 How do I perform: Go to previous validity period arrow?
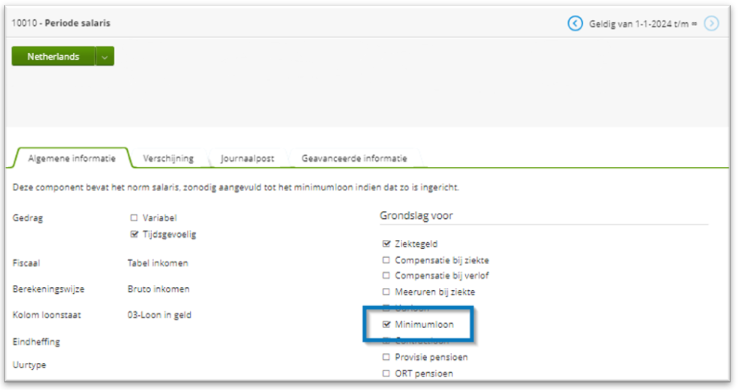[575, 23]
